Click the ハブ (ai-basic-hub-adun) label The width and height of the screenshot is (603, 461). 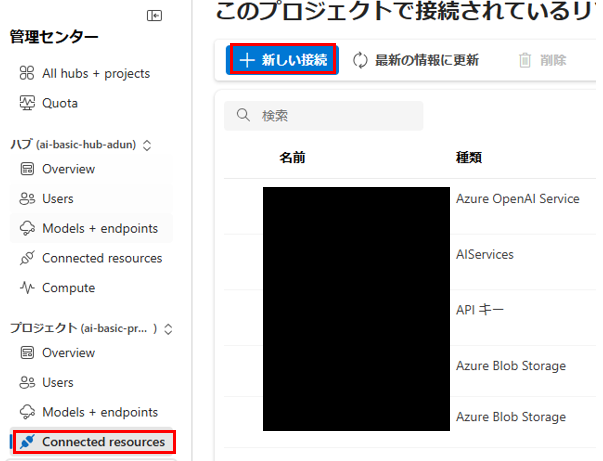73,145
